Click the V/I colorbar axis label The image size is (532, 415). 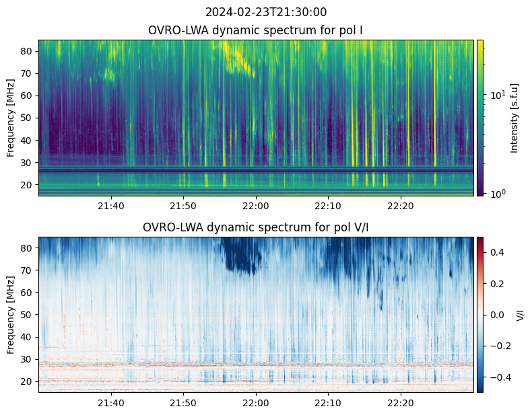point(519,314)
